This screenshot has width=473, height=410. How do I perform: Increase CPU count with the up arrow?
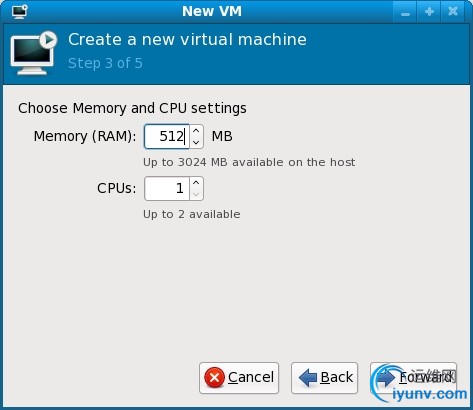pos(196,183)
